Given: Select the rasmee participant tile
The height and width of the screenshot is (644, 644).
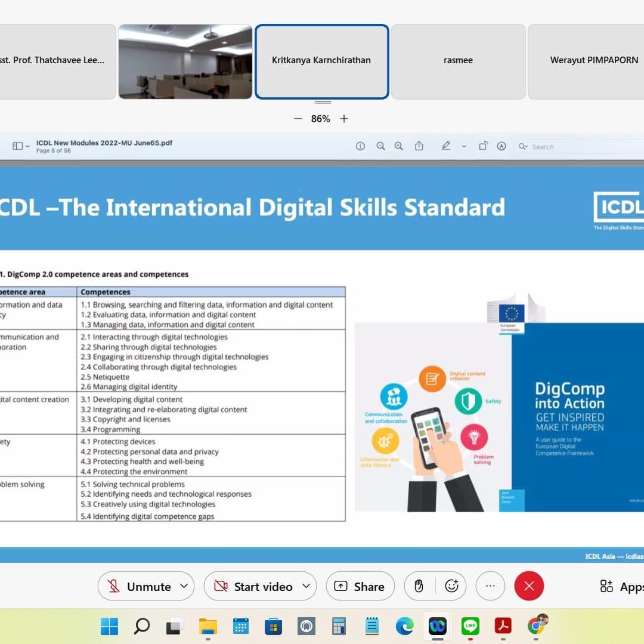Looking at the screenshot, I should click(x=458, y=61).
